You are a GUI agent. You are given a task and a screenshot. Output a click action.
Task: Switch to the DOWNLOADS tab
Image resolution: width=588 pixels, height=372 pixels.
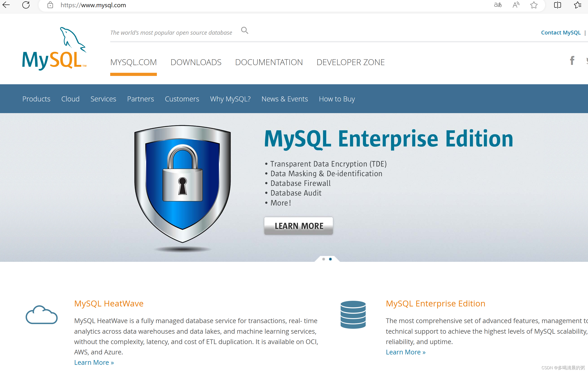tap(196, 62)
